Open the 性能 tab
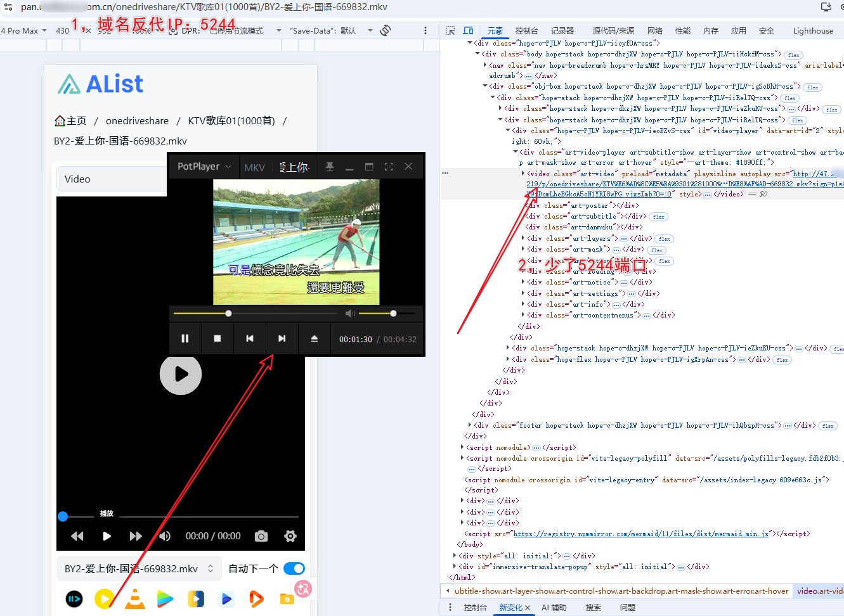The height and width of the screenshot is (616, 844). tap(683, 30)
